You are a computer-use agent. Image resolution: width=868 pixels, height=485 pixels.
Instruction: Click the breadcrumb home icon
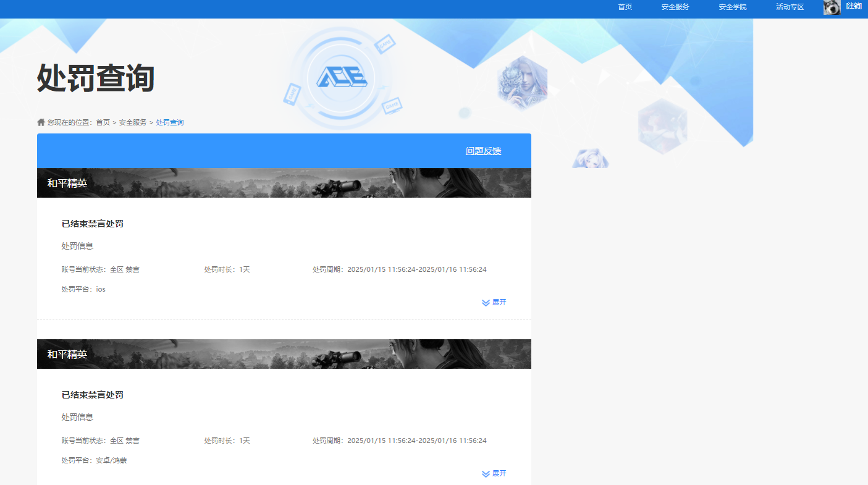pos(41,122)
